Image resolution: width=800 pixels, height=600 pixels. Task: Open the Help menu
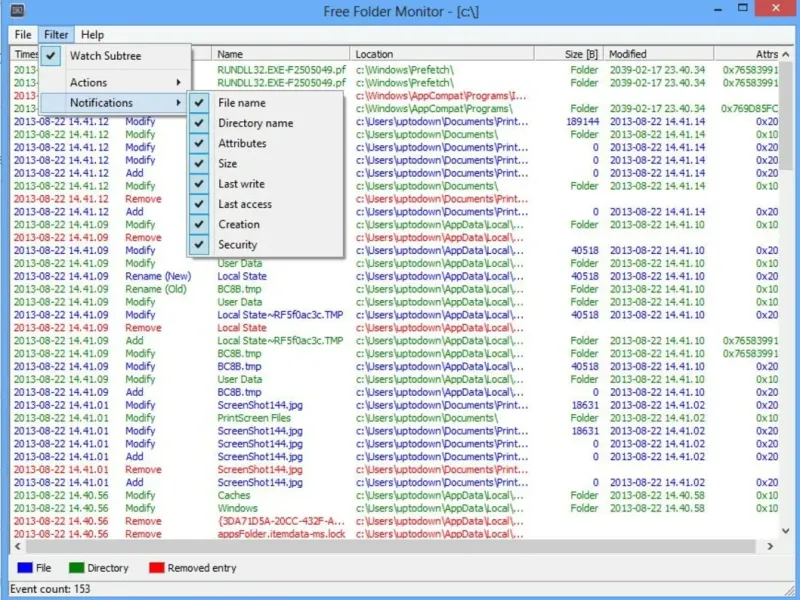(92, 35)
